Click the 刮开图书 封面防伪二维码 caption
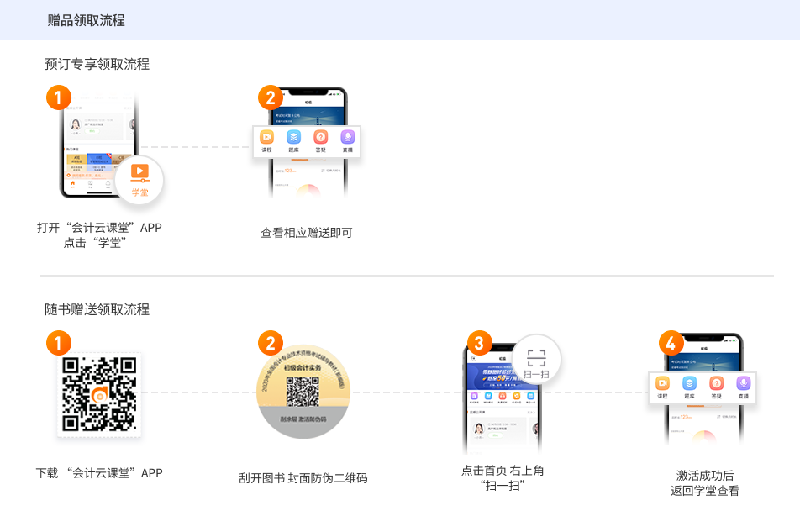The width and height of the screenshot is (800, 532). click(x=303, y=478)
